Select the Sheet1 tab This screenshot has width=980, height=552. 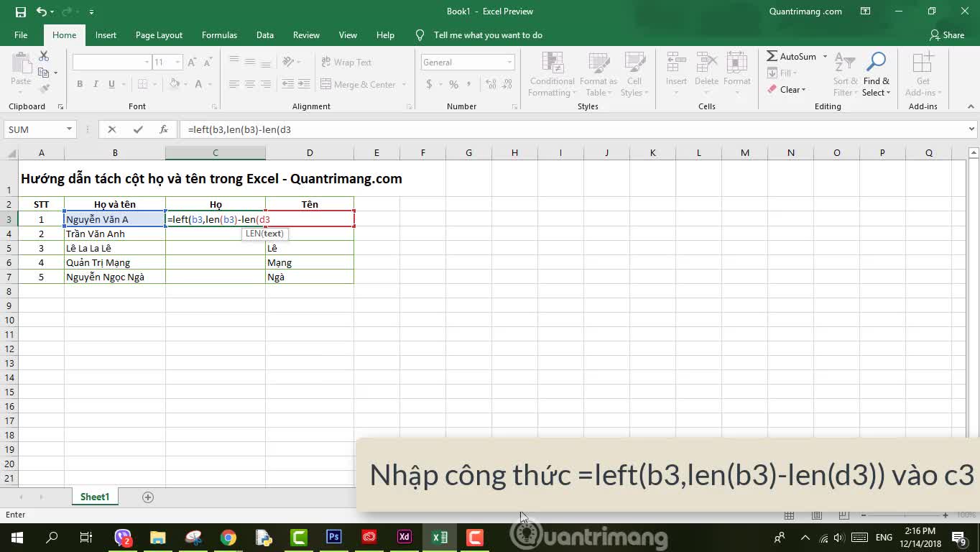(x=95, y=497)
